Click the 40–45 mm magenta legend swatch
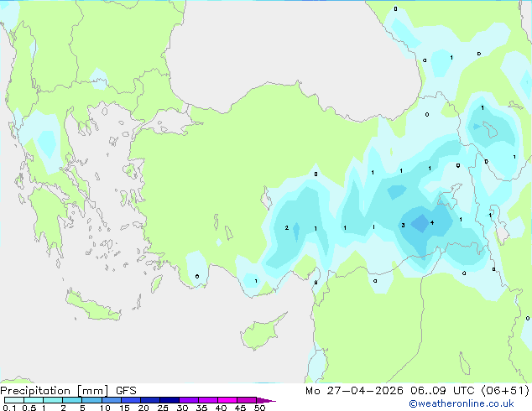The height and width of the screenshot is (411, 532). pos(227,400)
